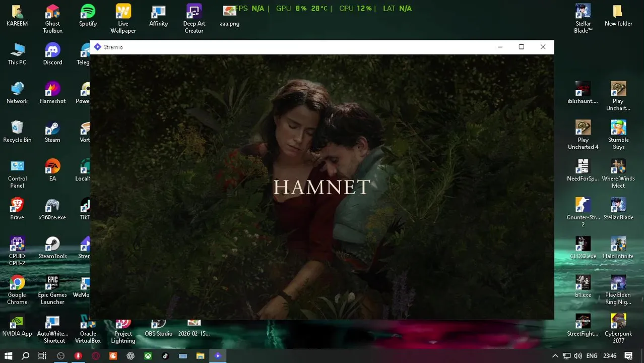Open taskbar Search
Viewport: 644px width, 363px height.
(x=26, y=356)
